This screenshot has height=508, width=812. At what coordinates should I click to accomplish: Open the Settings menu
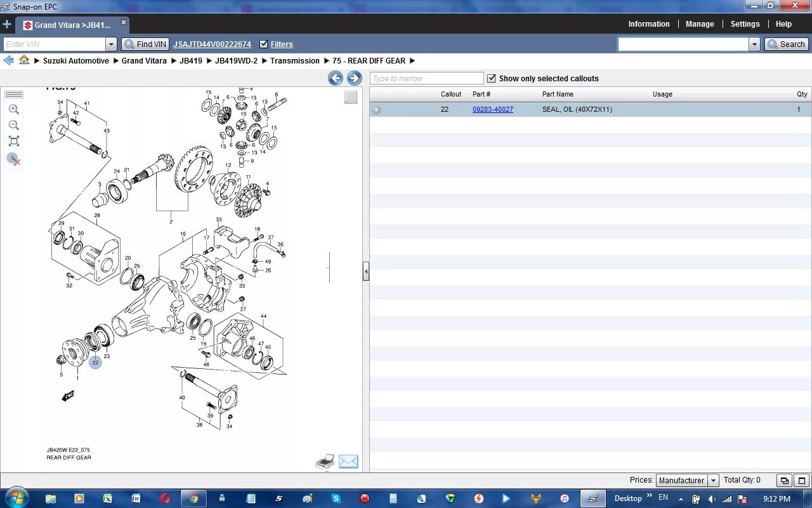(745, 24)
